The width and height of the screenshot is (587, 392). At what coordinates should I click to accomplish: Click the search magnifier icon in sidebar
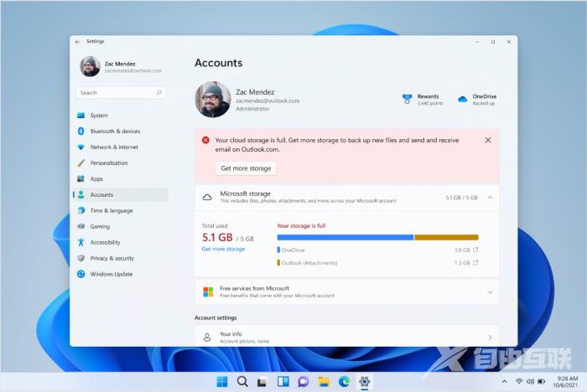click(x=158, y=92)
